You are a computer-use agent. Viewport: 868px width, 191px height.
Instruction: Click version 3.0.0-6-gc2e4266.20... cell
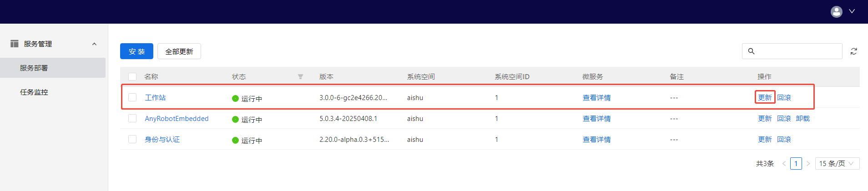pyautogui.click(x=353, y=97)
